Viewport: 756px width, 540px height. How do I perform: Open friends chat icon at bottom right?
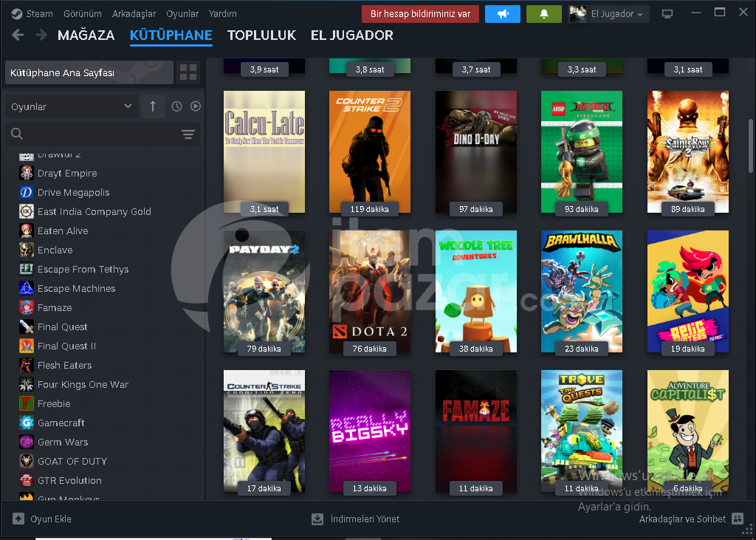point(738,519)
